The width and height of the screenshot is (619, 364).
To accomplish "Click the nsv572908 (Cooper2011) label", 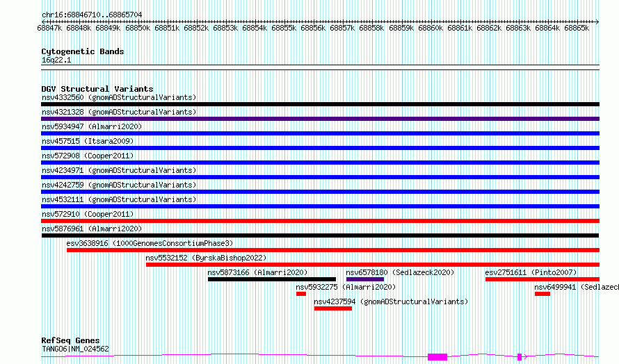I will (x=88, y=156).
